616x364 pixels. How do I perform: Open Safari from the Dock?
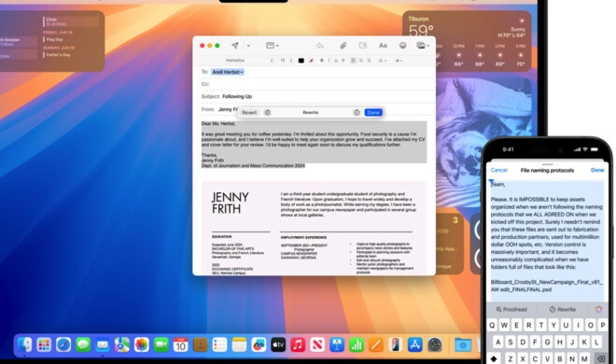pos(63,344)
